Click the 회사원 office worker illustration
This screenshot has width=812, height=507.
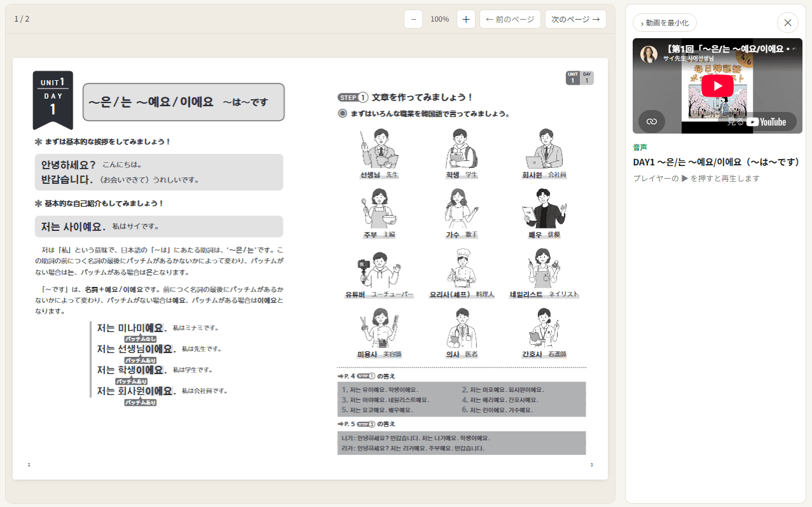pyautogui.click(x=544, y=148)
